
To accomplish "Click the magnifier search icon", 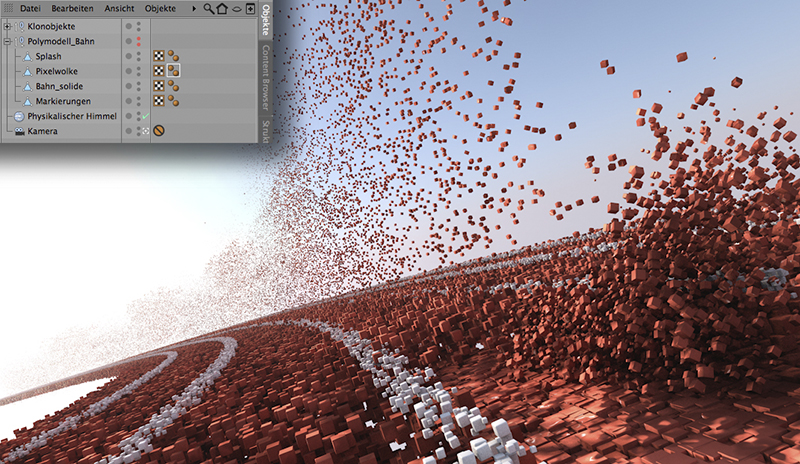I will 208,9.
